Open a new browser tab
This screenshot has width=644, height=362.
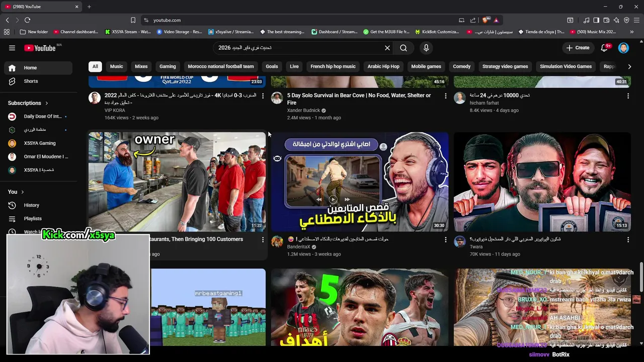(89, 7)
